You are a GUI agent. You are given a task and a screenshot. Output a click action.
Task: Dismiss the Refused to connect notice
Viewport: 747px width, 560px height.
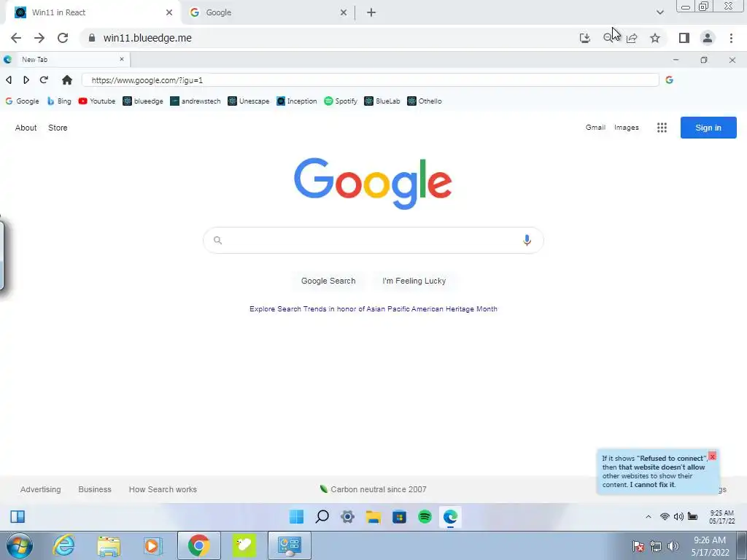(x=712, y=456)
